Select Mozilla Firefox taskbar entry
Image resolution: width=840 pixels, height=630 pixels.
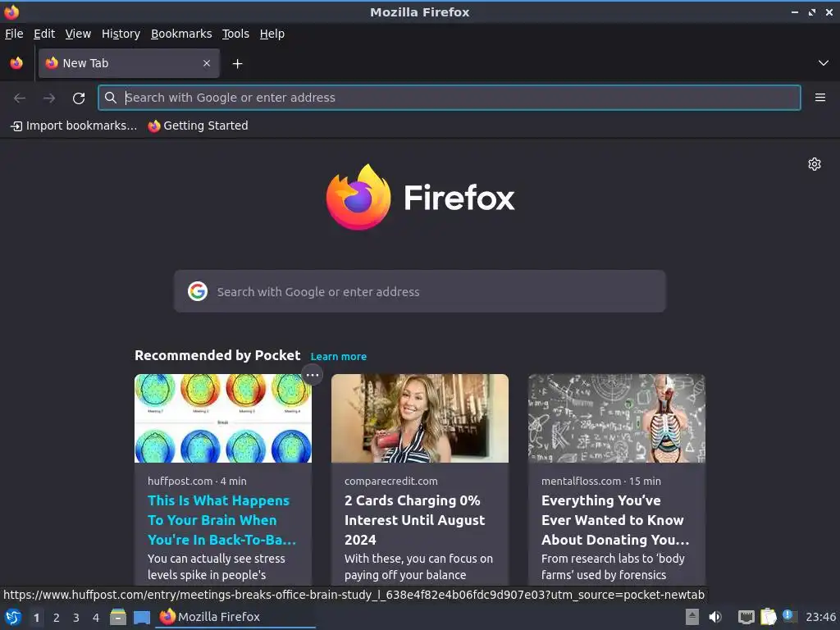tap(235, 617)
